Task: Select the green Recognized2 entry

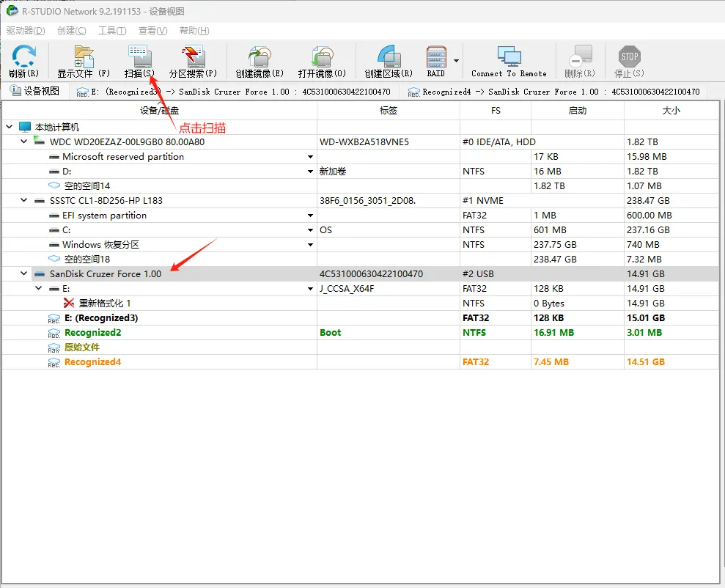Action: click(x=92, y=332)
